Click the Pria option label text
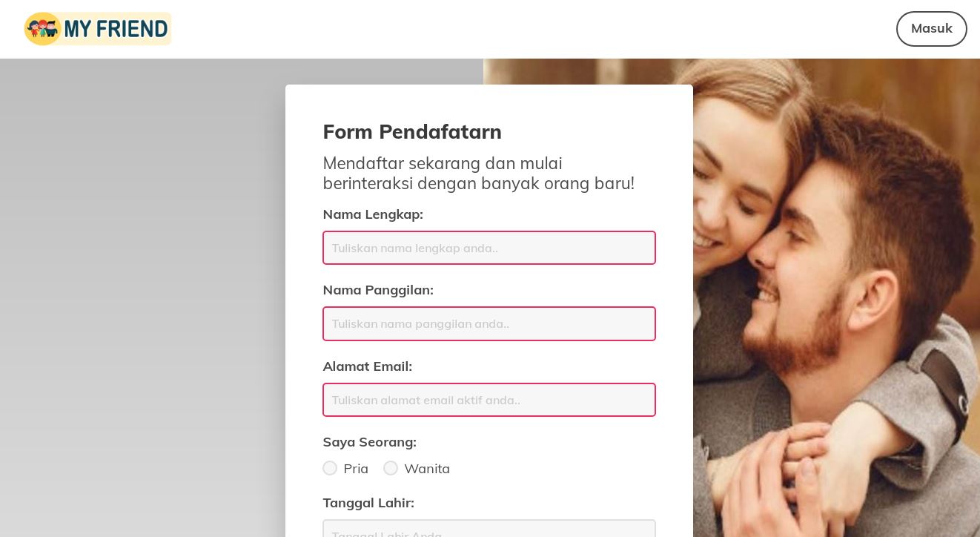This screenshot has width=980, height=537. click(356, 469)
